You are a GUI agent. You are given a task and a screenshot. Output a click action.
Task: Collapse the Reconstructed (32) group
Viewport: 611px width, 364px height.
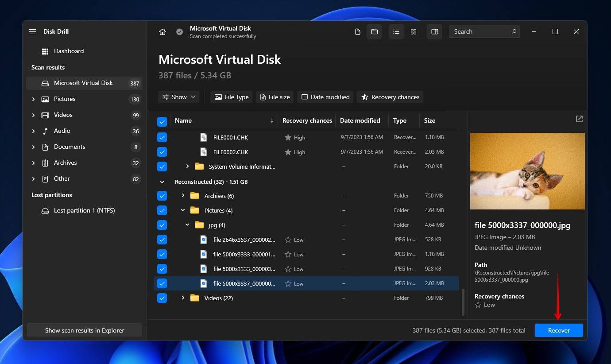(x=162, y=182)
